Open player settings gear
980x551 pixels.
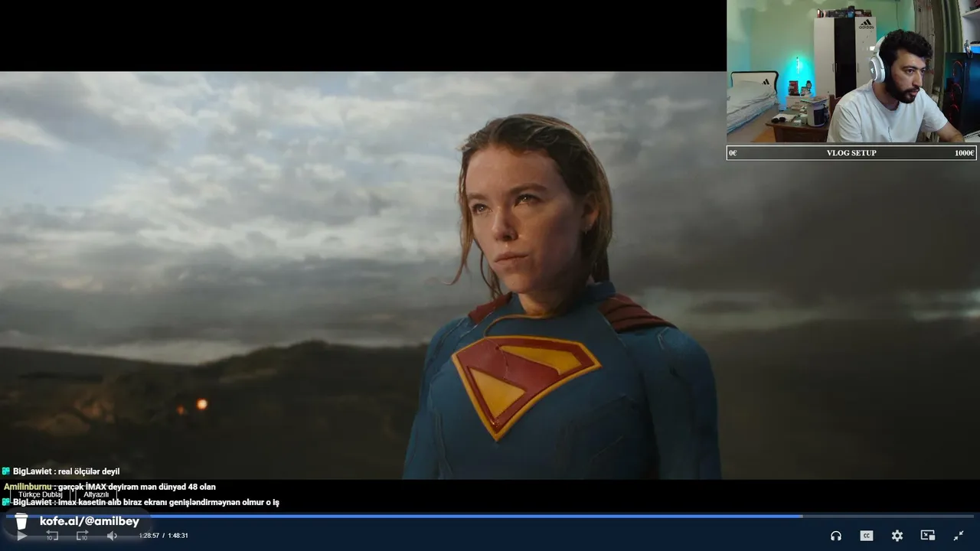pyautogui.click(x=897, y=536)
